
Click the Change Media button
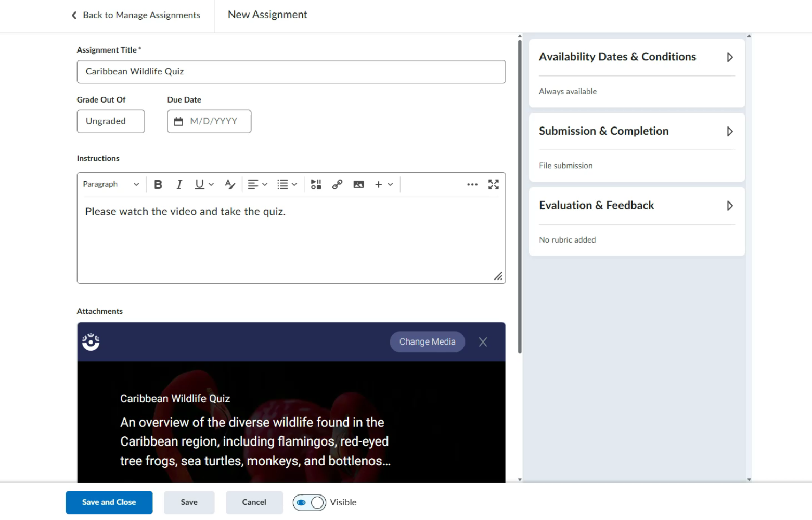[427, 342]
